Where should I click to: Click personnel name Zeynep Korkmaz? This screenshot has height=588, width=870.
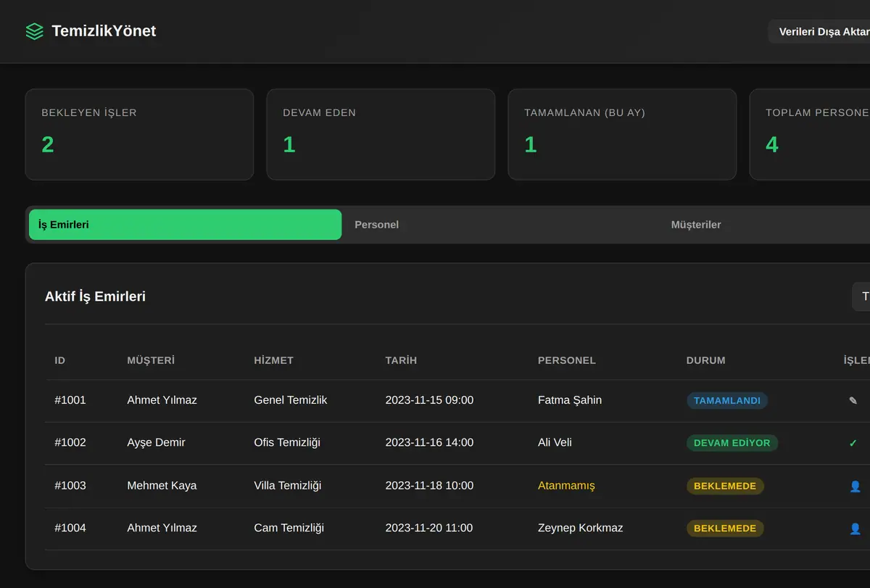click(581, 529)
